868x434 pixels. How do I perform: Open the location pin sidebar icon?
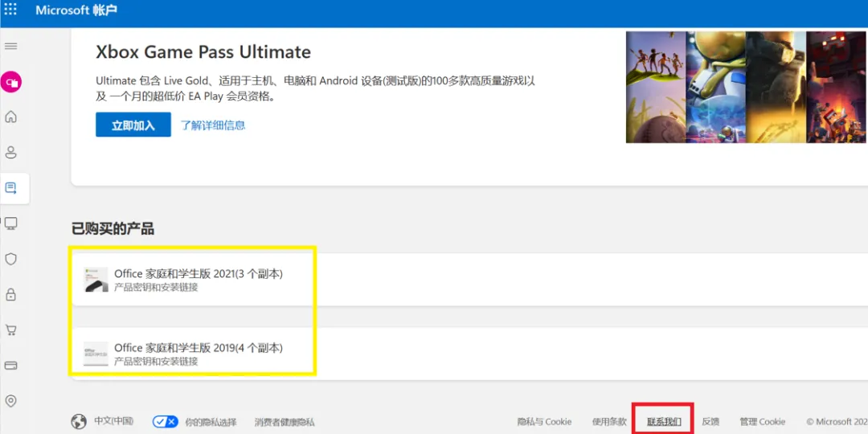pyautogui.click(x=10, y=401)
